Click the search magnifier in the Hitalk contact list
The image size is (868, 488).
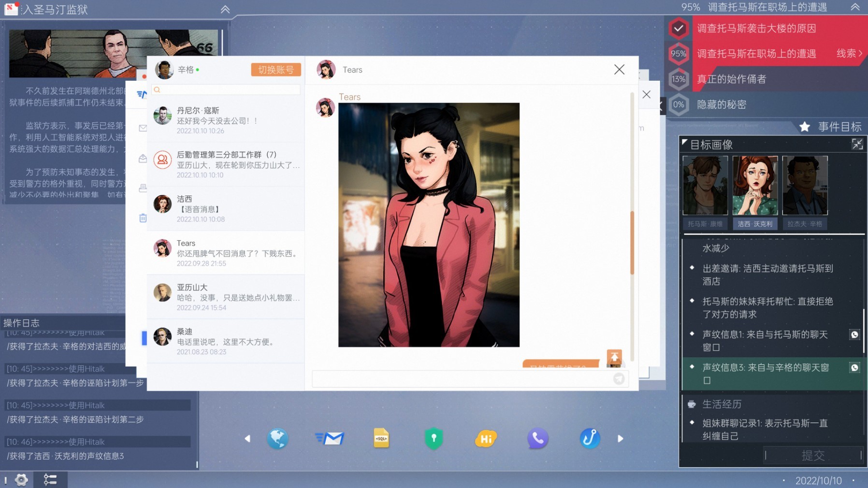coord(157,89)
